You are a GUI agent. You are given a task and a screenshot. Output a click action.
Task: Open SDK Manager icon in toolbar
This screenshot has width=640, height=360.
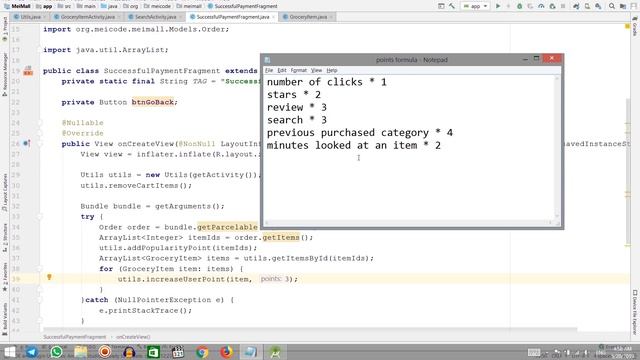tap(598, 6)
